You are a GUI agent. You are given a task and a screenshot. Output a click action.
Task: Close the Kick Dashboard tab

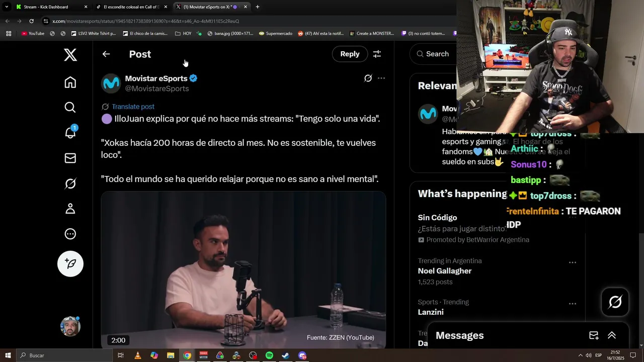[x=86, y=7]
